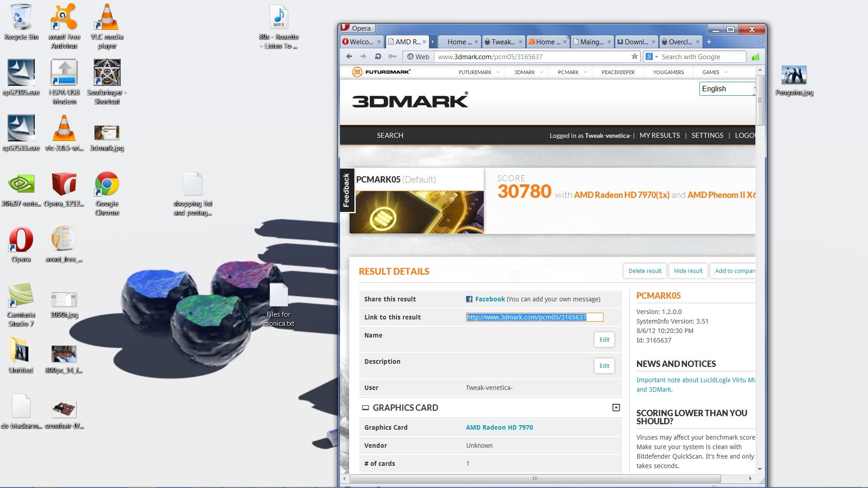Open PEACEKEEPER navigation link
The height and width of the screenshot is (488, 868).
click(618, 72)
